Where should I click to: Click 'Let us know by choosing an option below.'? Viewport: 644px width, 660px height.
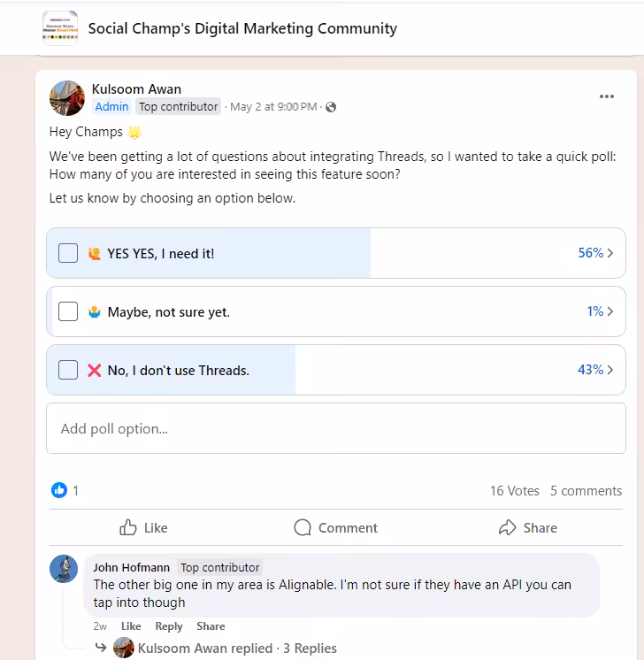(172, 198)
